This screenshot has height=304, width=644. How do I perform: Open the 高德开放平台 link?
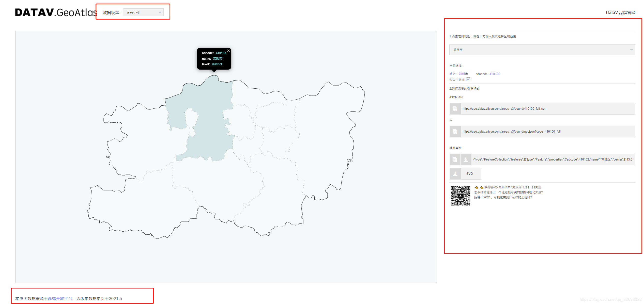[x=60, y=298]
